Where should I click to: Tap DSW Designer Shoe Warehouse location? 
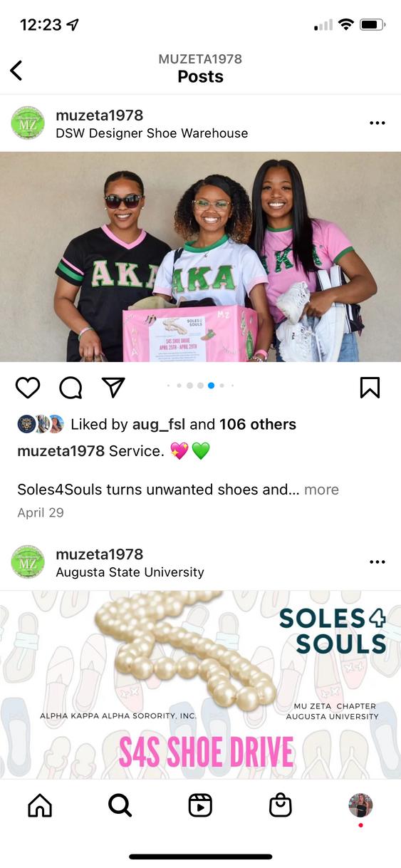click(152, 133)
